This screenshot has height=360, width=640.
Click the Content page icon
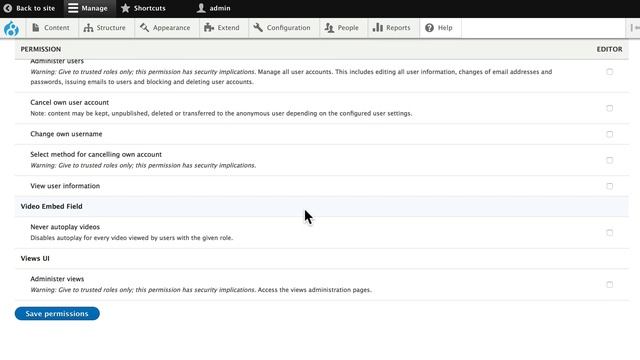click(36, 28)
